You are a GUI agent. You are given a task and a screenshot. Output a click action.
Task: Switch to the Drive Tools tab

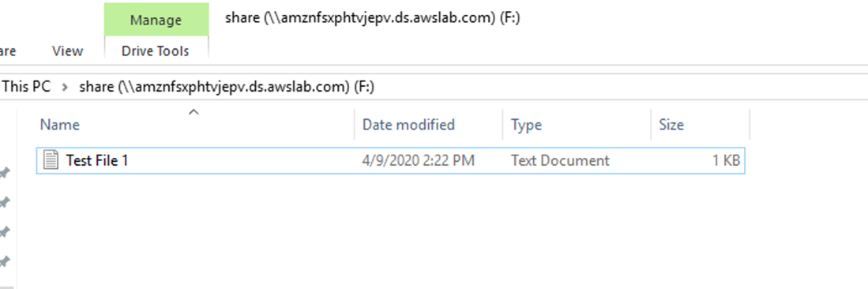click(x=156, y=51)
